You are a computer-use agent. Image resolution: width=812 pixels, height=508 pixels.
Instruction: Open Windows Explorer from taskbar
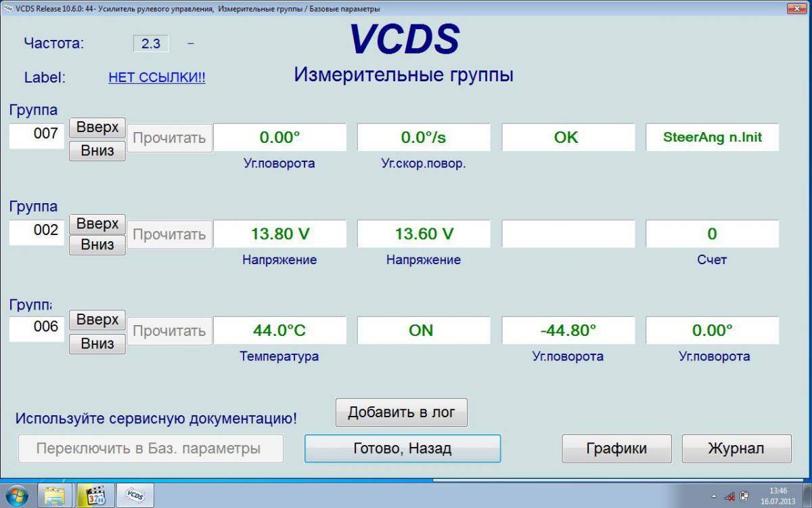(x=54, y=496)
